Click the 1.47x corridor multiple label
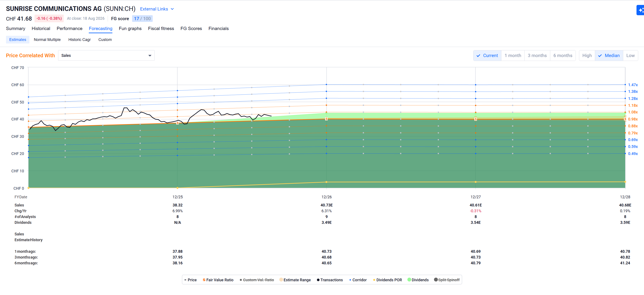 coord(633,85)
